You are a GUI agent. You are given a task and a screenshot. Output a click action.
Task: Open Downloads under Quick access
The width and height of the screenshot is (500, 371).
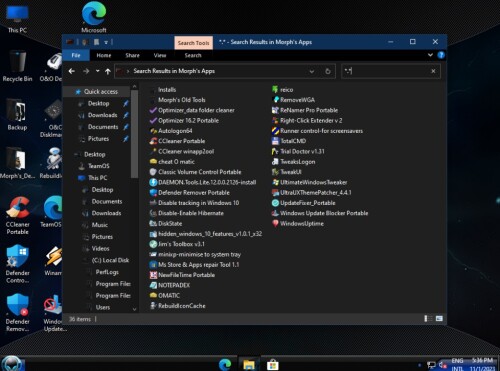coord(98,115)
